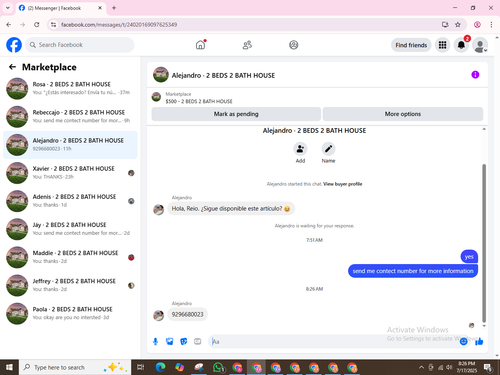Open Jay conversation
Image resolution: width=500 pixels, height=375 pixels.
(70, 229)
